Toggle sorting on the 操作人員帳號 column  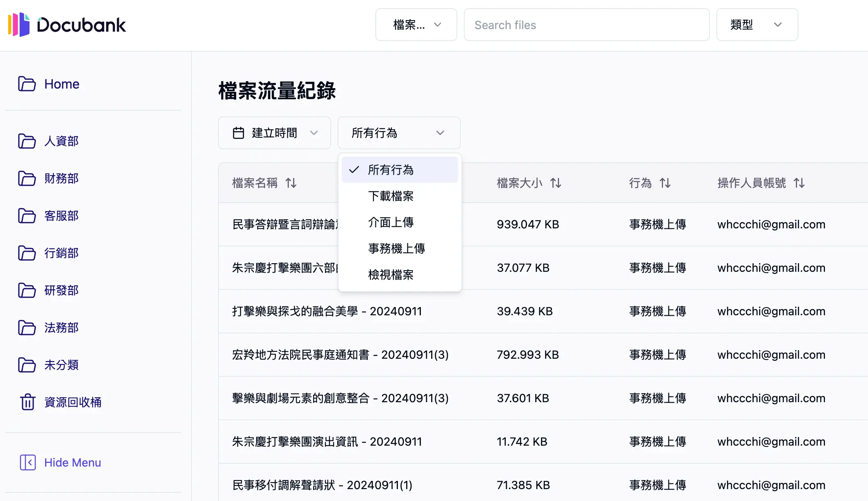[800, 183]
